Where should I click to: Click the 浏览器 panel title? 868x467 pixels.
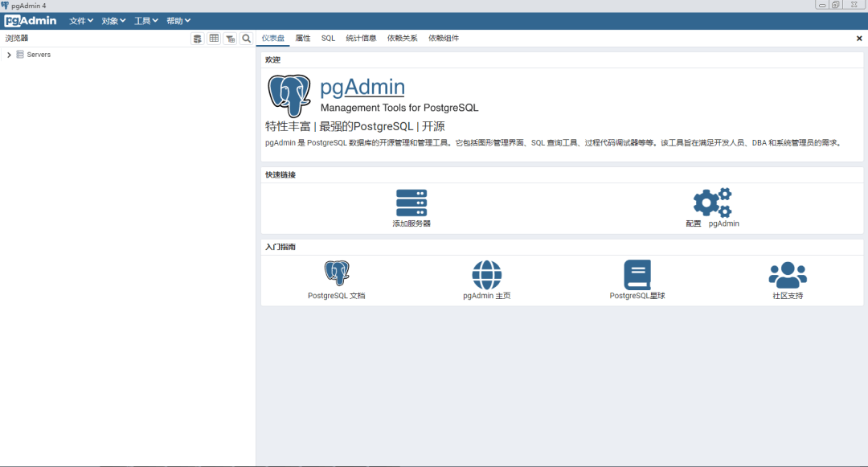click(17, 38)
